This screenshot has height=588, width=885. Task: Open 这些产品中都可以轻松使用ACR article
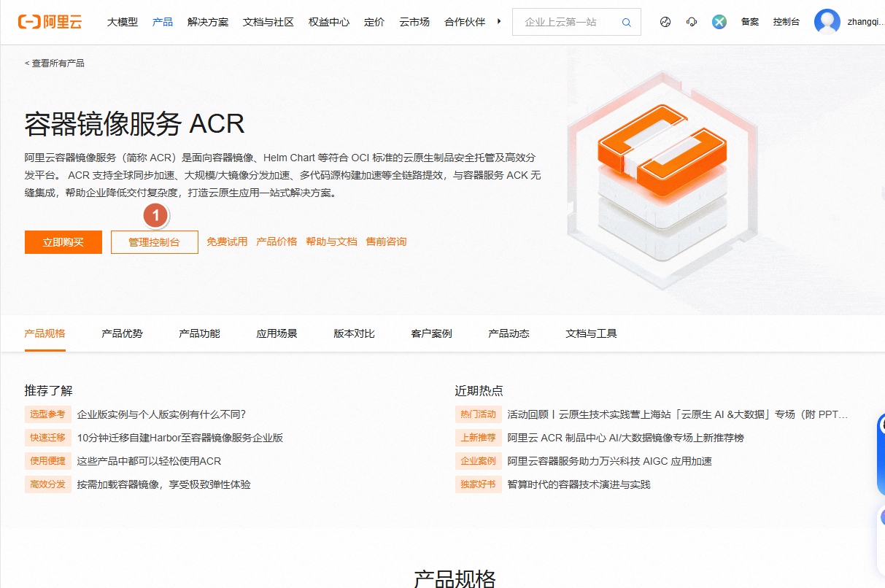coord(150,461)
